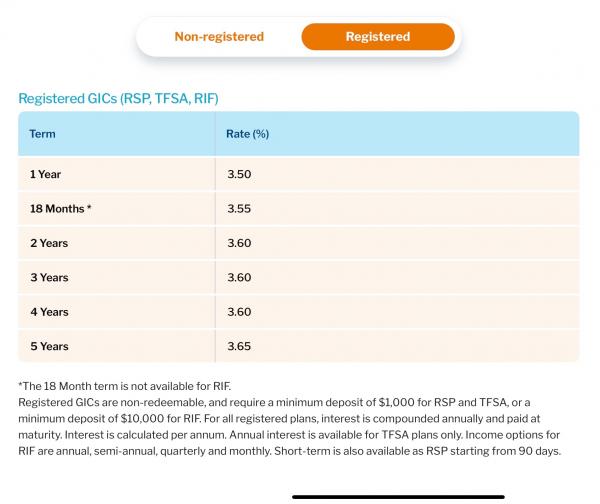Tap the 3 Years term cell
This screenshot has width=600, height=504.
49,277
